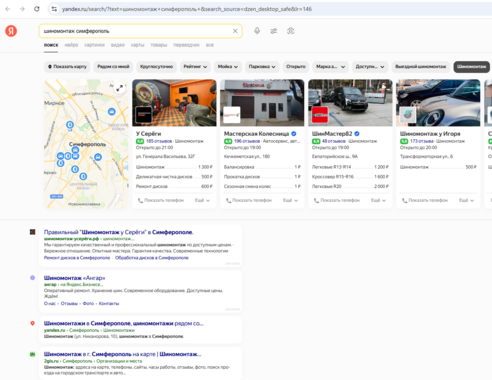Viewport: 492px width, 380px height.
Task: Open the Рейтинг dropdown filter
Action: tap(195, 67)
